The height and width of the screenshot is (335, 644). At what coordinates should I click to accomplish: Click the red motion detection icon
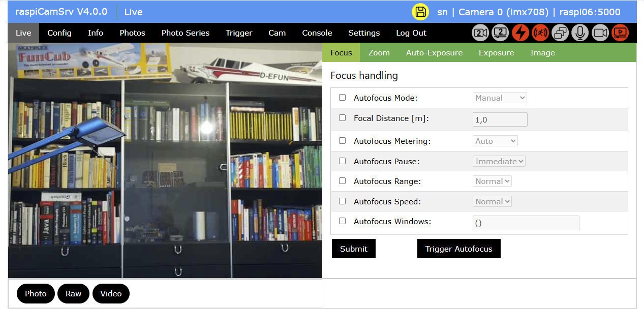click(540, 33)
